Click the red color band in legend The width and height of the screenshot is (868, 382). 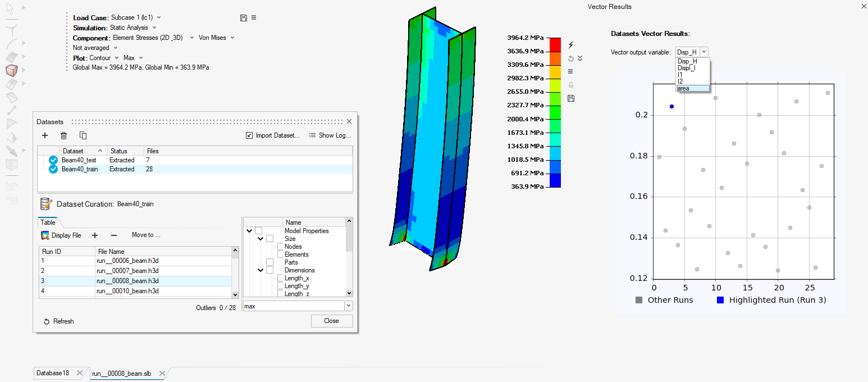[555, 44]
